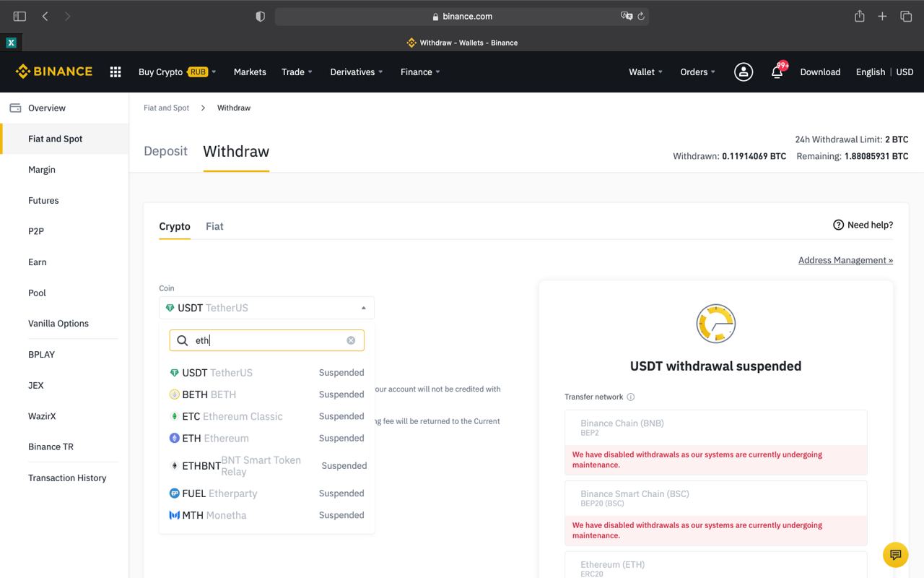This screenshot has width=924, height=578.
Task: Click the Binance logo
Action: tap(54, 72)
